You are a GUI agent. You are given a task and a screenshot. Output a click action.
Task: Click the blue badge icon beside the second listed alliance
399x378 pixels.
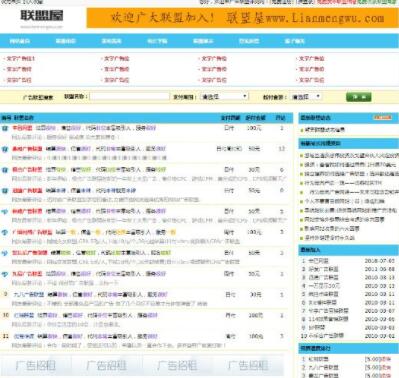(5, 149)
